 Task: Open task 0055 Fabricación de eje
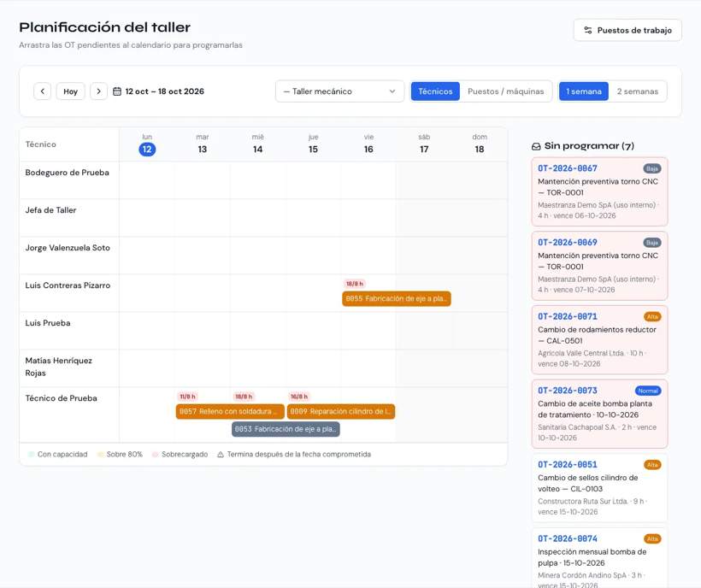397,298
